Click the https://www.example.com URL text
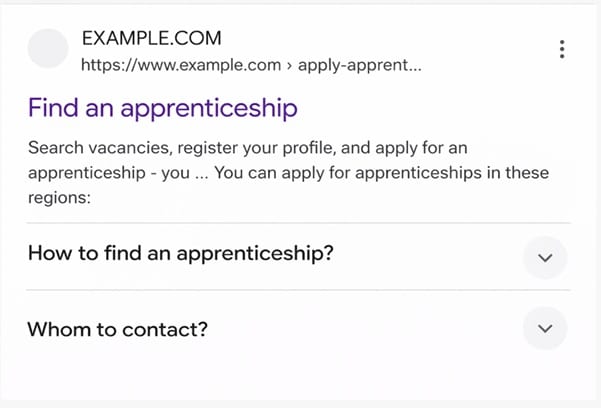Screen dimensions: 601x408 tap(180, 66)
